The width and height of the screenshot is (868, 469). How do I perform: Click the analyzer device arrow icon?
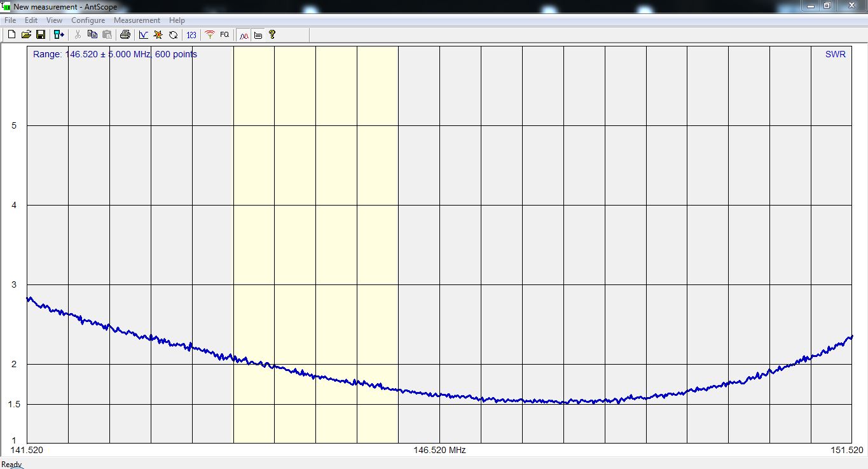59,34
